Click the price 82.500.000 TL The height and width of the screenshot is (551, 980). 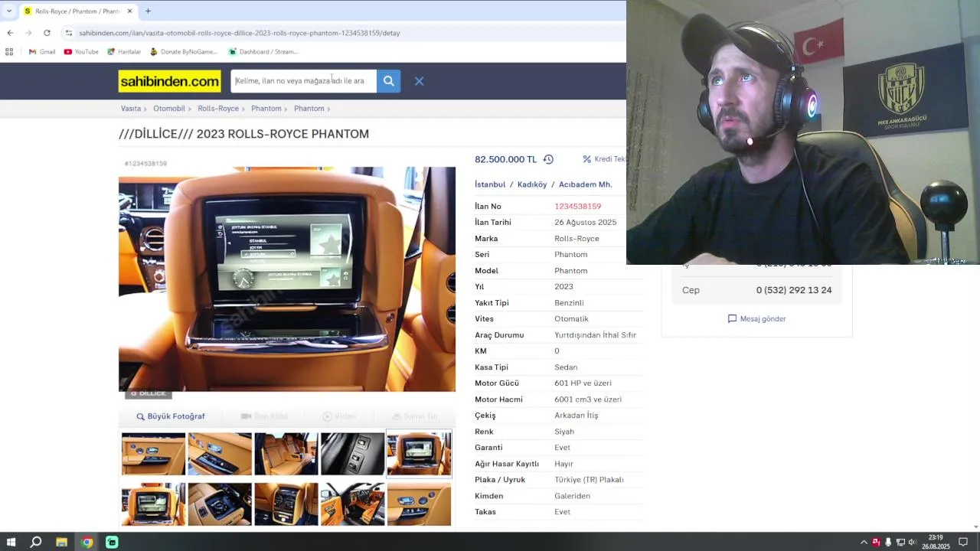click(505, 159)
